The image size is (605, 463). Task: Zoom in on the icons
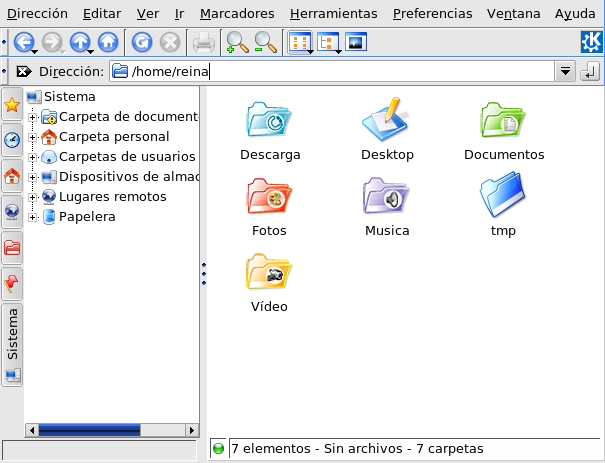tap(237, 42)
